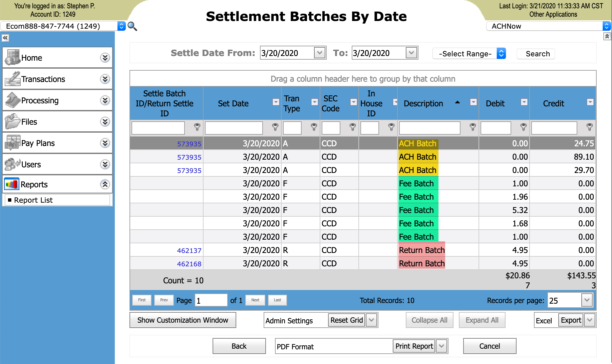Open the Processing section icon
612x364 pixels.
[12, 100]
